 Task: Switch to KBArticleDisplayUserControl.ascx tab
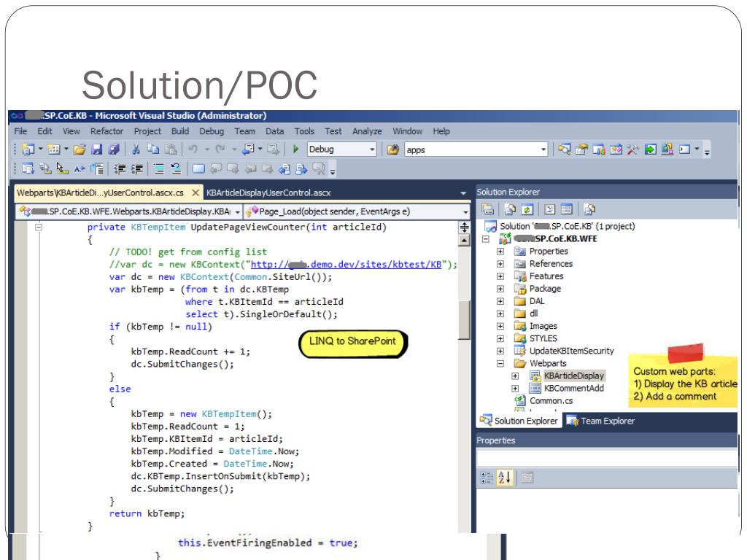[x=268, y=192]
